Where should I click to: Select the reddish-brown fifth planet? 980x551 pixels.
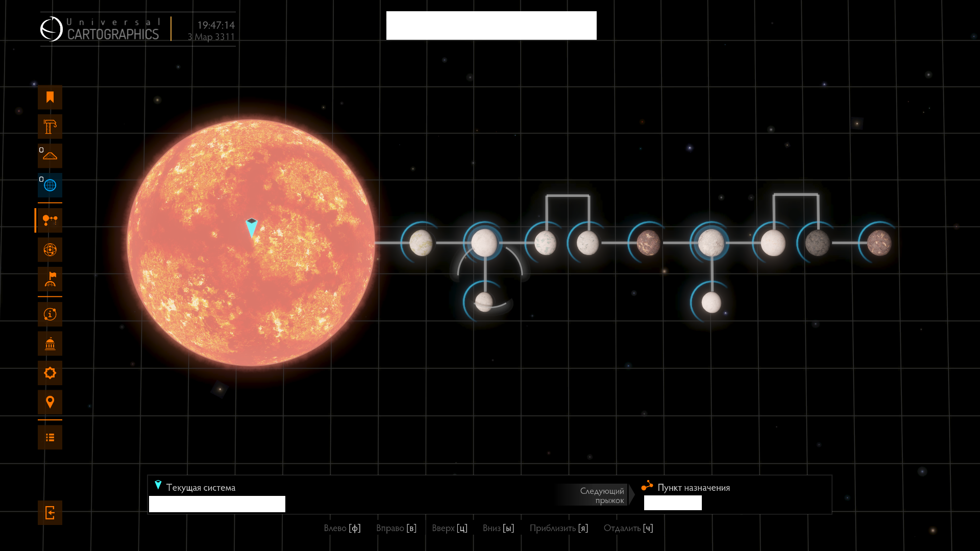[648, 243]
